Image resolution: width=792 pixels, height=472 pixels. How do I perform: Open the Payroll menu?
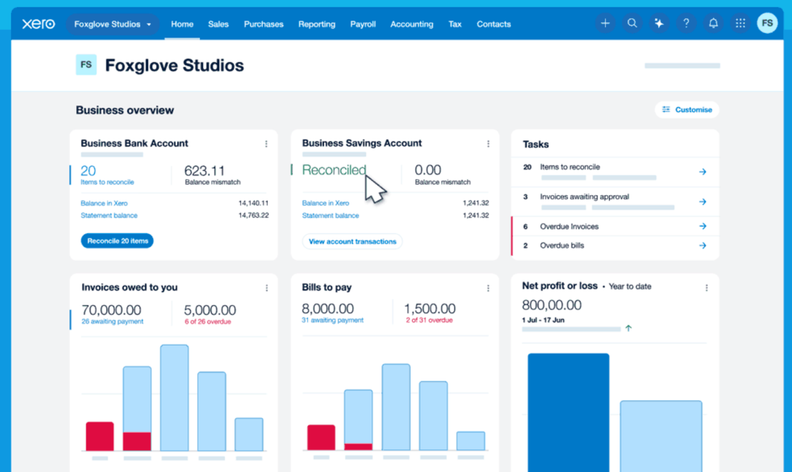click(363, 24)
